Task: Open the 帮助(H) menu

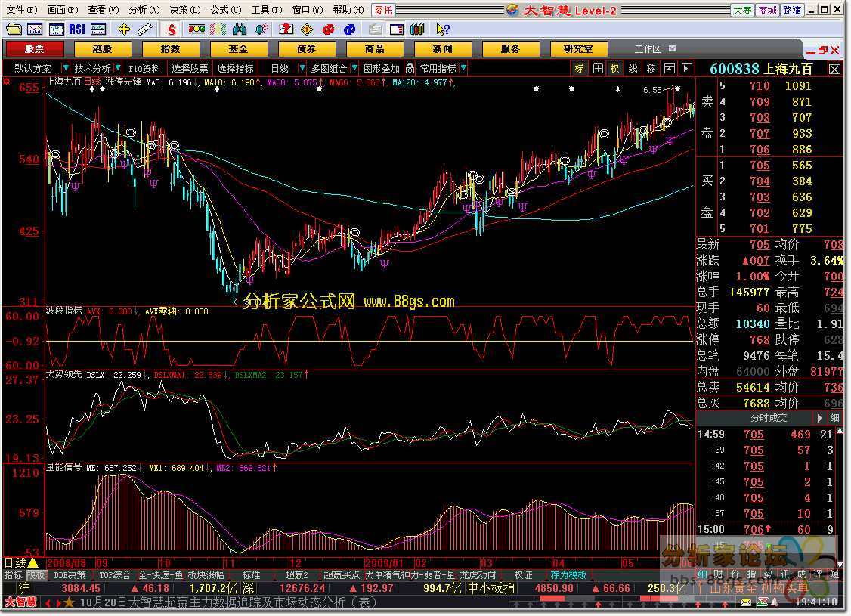Action: 348,10
